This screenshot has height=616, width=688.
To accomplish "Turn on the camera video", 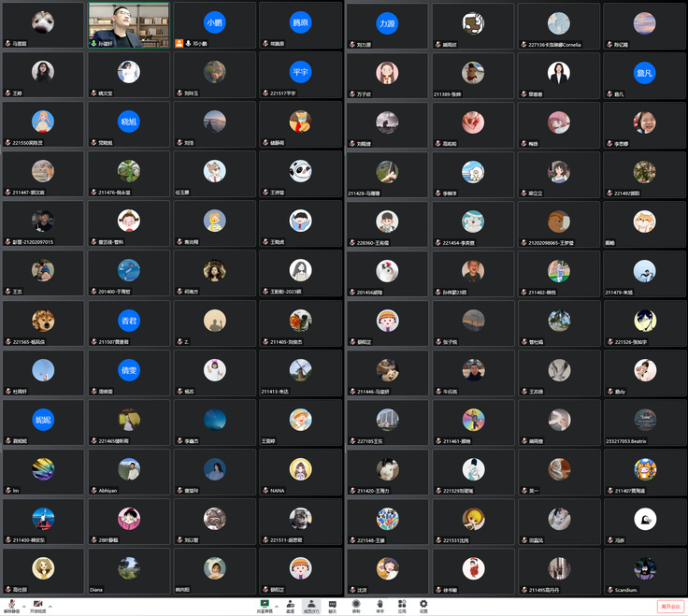I will point(37,605).
